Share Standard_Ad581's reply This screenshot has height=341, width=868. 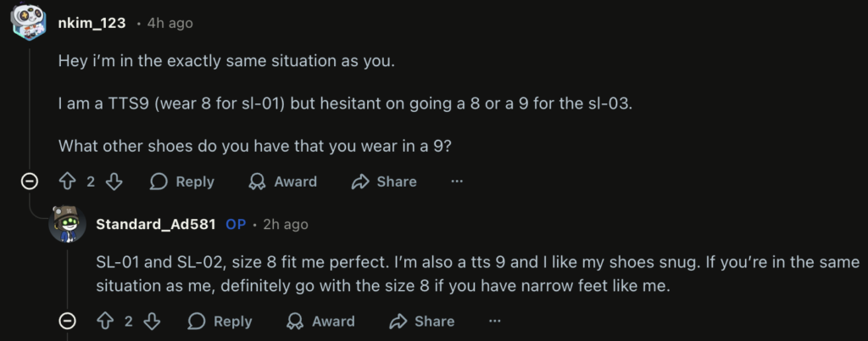(422, 321)
